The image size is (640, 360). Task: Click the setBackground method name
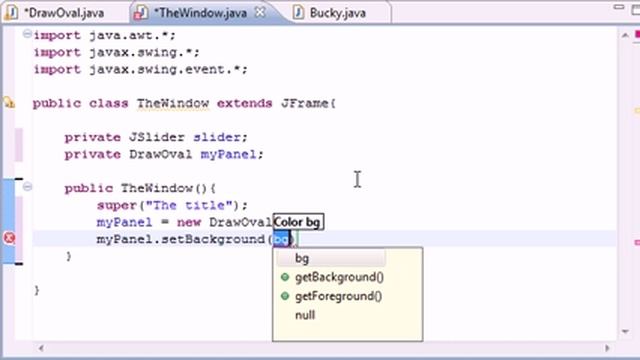[x=213, y=239]
